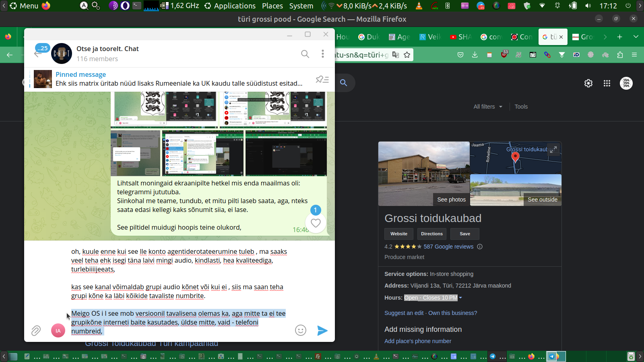The image size is (644, 362).
Task: Switch to the Gro tab
Action: [582, 37]
